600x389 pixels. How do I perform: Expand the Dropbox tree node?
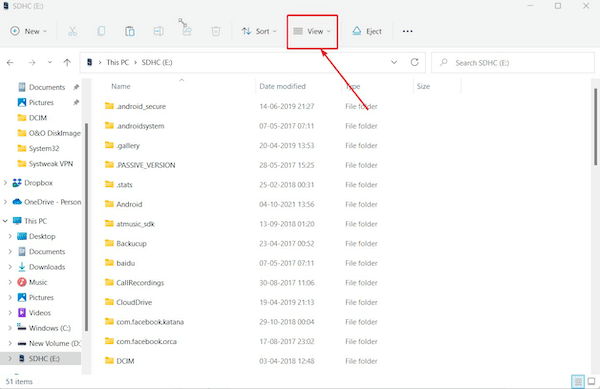coord(5,183)
